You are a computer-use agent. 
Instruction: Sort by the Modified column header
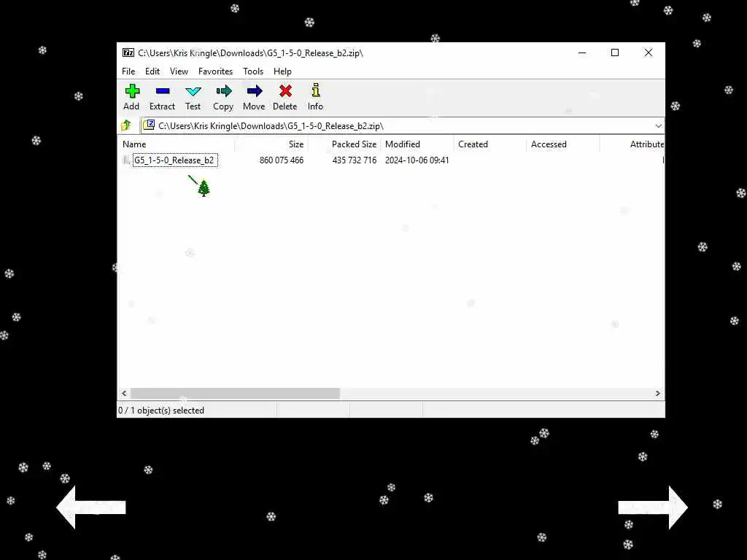coord(417,144)
